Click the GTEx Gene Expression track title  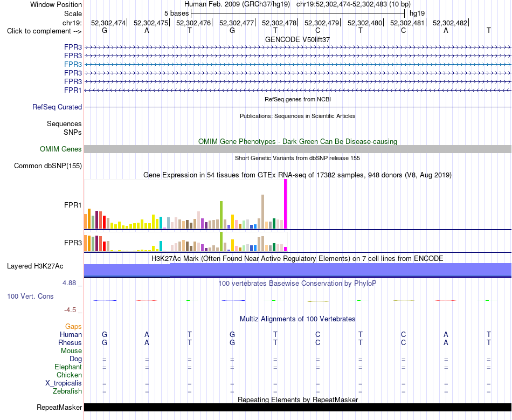tap(297, 175)
